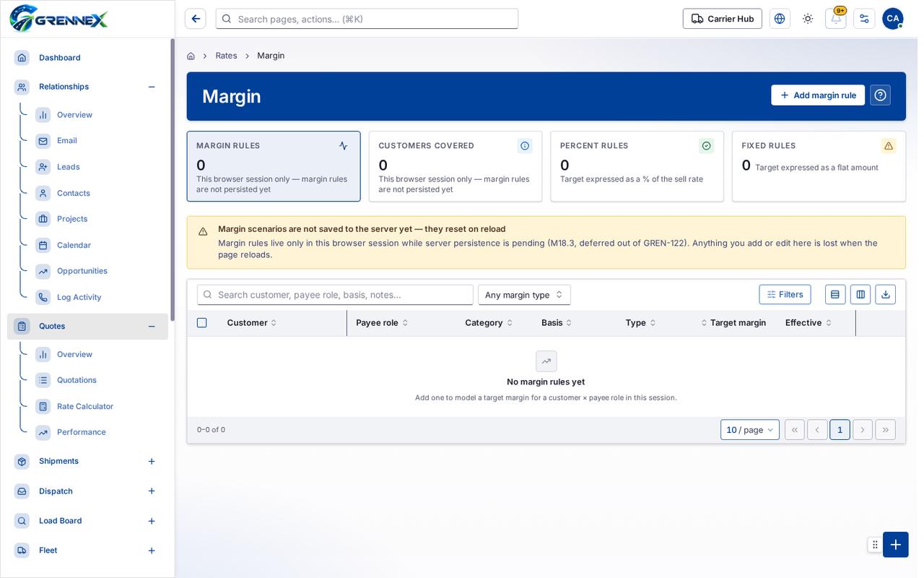Open the language globe icon
The height and width of the screenshot is (578, 924).
[780, 19]
